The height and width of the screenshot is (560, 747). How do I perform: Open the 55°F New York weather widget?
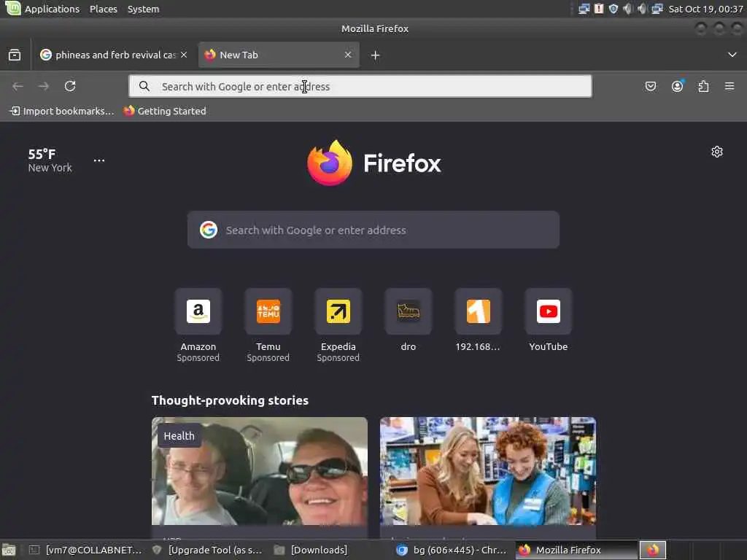coord(50,160)
